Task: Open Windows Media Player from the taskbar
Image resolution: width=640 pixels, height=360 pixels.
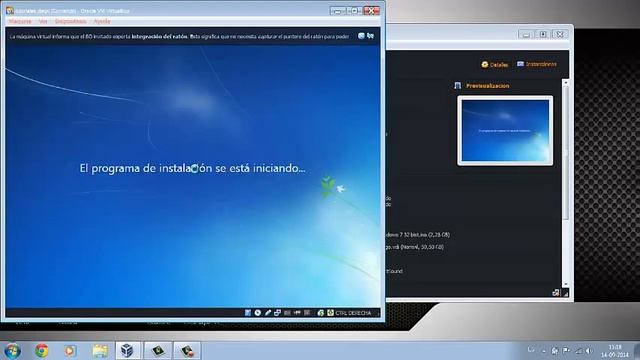Action: pyautogui.click(x=71, y=351)
